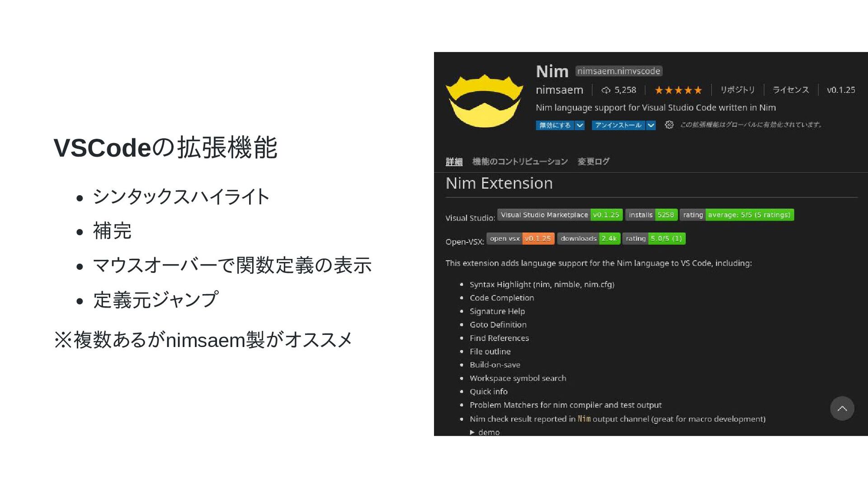Click the 'Quick info' list item
Viewport: 868px width, 488px height.
[x=489, y=392]
